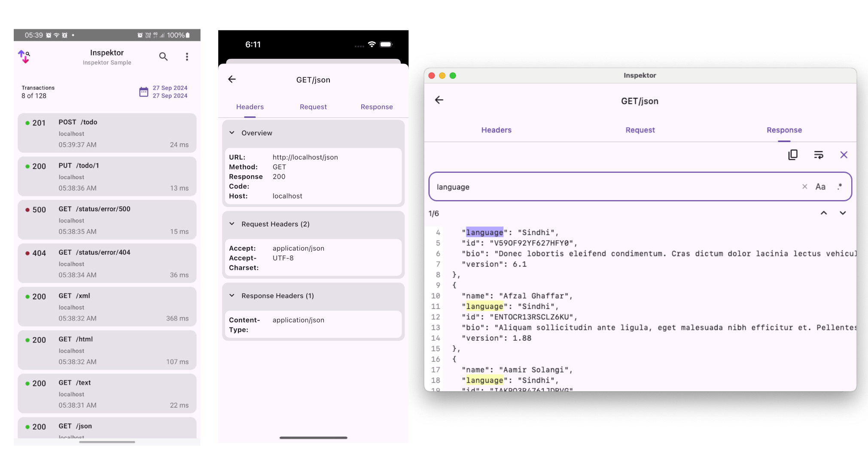Click the search magnifier in Inspektor header
The width and height of the screenshot is (868, 464).
tap(163, 56)
